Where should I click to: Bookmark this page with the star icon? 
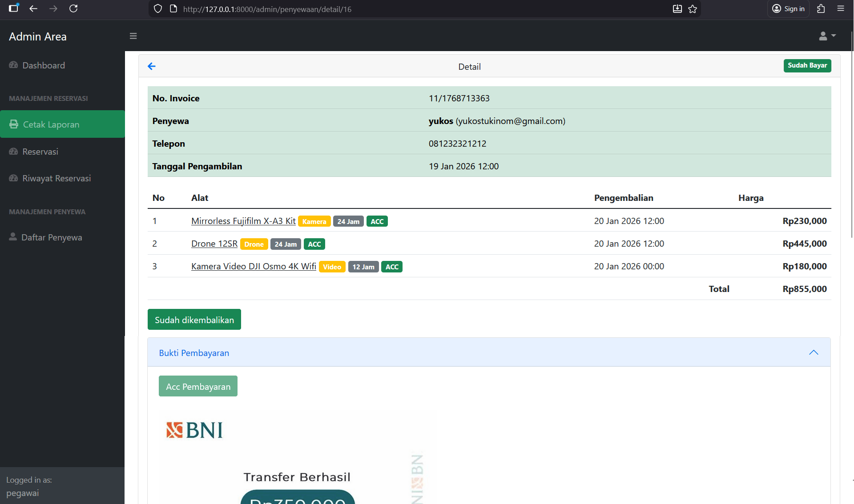click(693, 9)
